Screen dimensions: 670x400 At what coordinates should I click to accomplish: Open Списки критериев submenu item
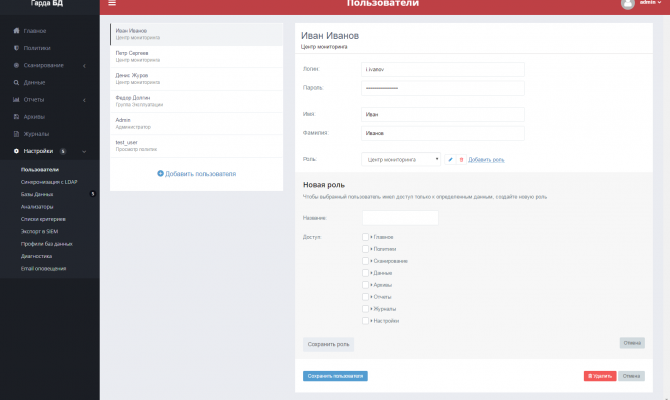click(43, 219)
